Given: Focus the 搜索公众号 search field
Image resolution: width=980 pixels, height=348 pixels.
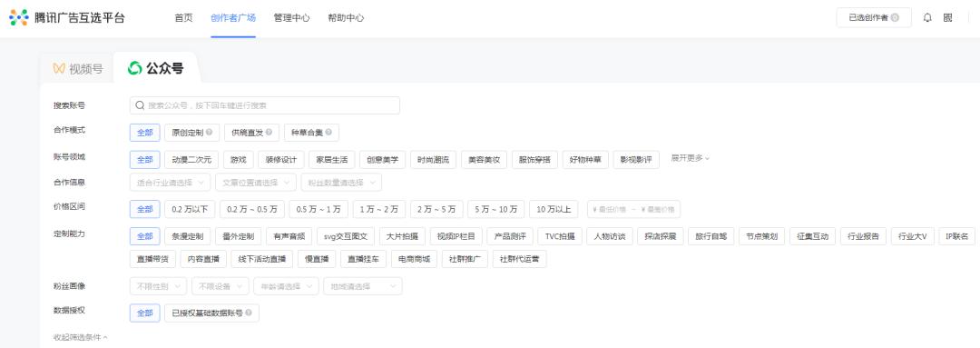Looking at the screenshot, I should (265, 105).
